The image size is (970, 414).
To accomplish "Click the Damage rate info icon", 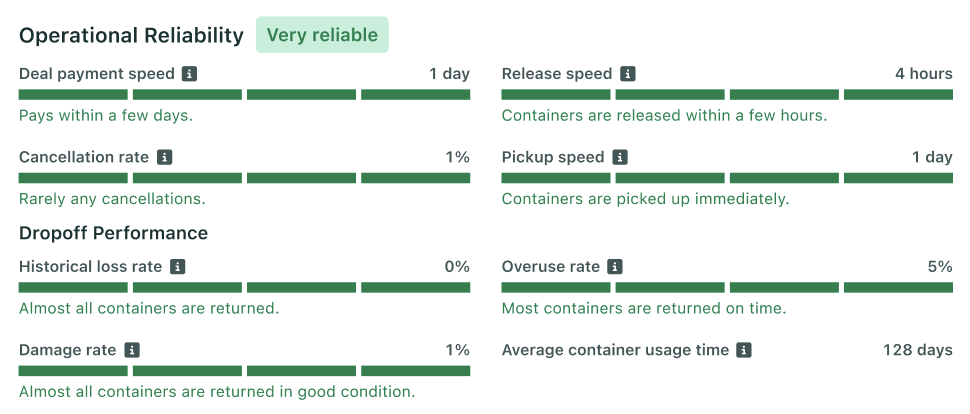I will pyautogui.click(x=131, y=350).
